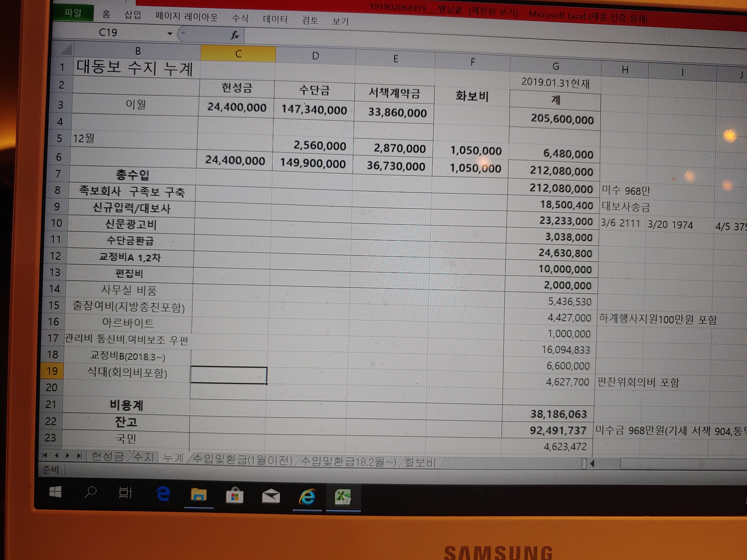The image size is (747, 560).
Task: Switch to the 수입및환급(1월이전) sheet tab
Action: click(x=243, y=459)
